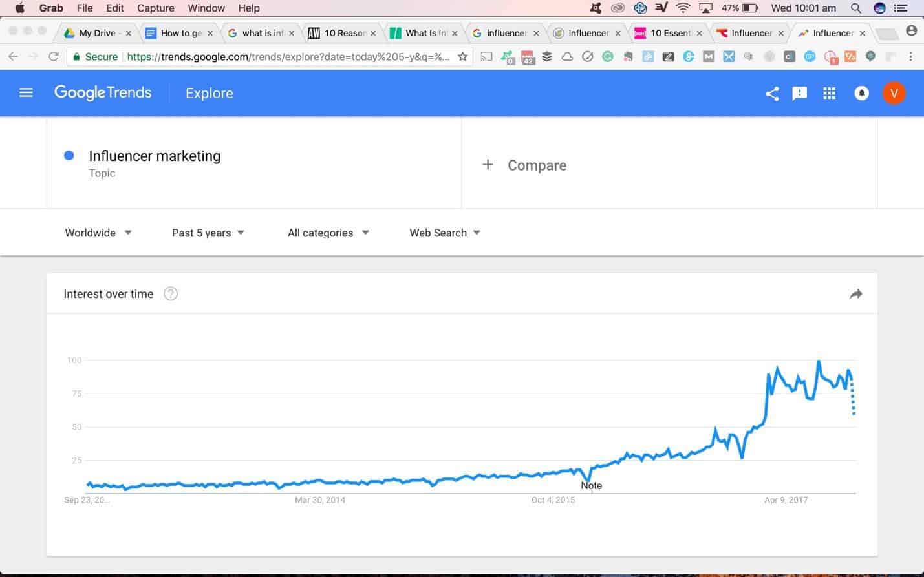Click the Chrome profile icon beside the tabs
This screenshot has width=924, height=577.
[x=912, y=31]
